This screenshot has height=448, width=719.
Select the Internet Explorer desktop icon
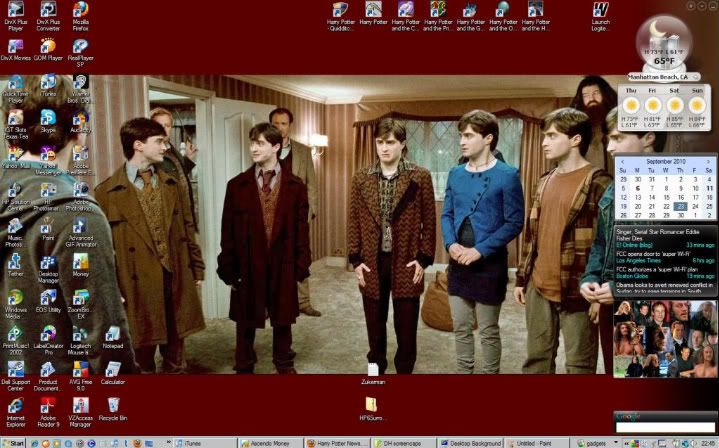16,413
